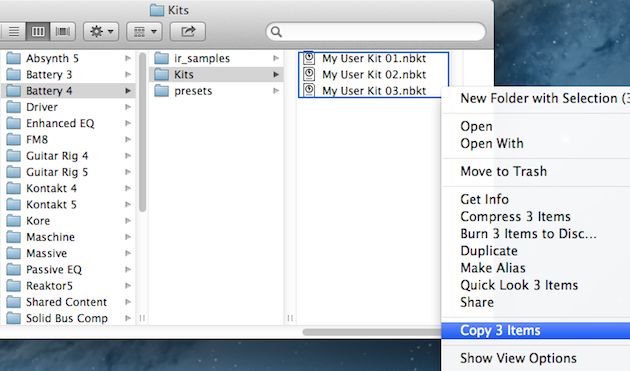Click the first column vertical scrollbar
This screenshot has width=630, height=371.
click(142, 132)
